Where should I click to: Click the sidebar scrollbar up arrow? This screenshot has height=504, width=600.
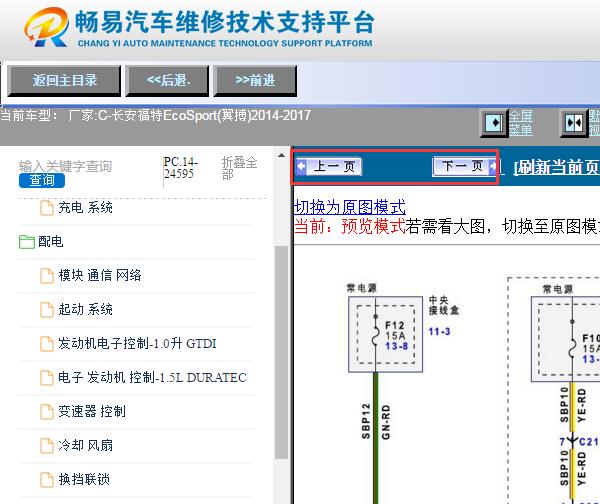click(281, 155)
